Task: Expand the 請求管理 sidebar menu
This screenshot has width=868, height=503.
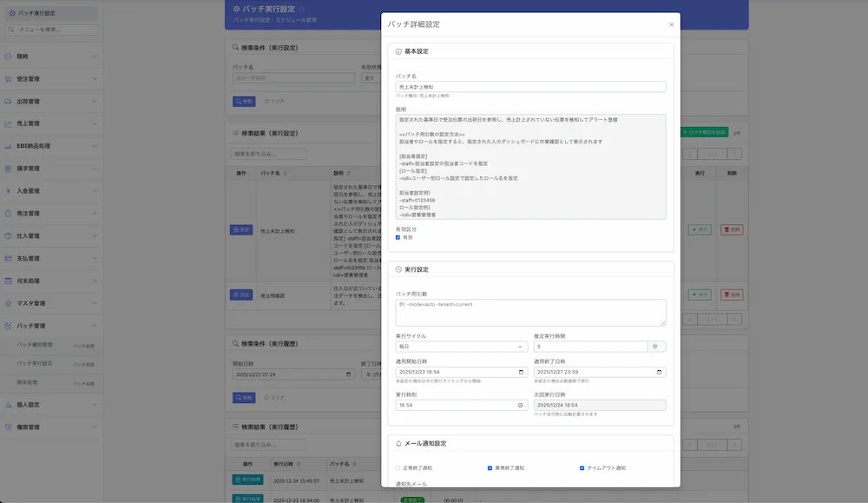Action: coord(50,169)
